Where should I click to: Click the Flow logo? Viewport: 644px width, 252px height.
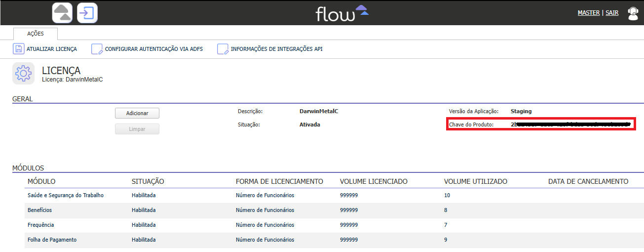point(341,13)
